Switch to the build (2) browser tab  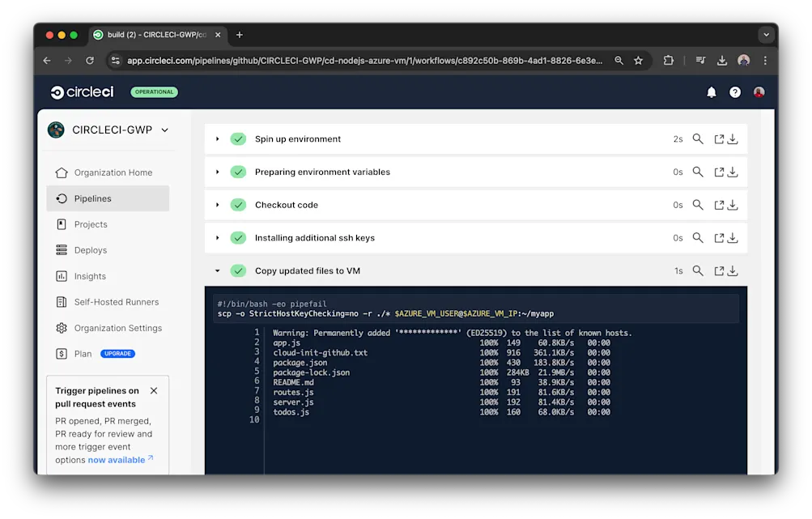pyautogui.click(x=154, y=34)
